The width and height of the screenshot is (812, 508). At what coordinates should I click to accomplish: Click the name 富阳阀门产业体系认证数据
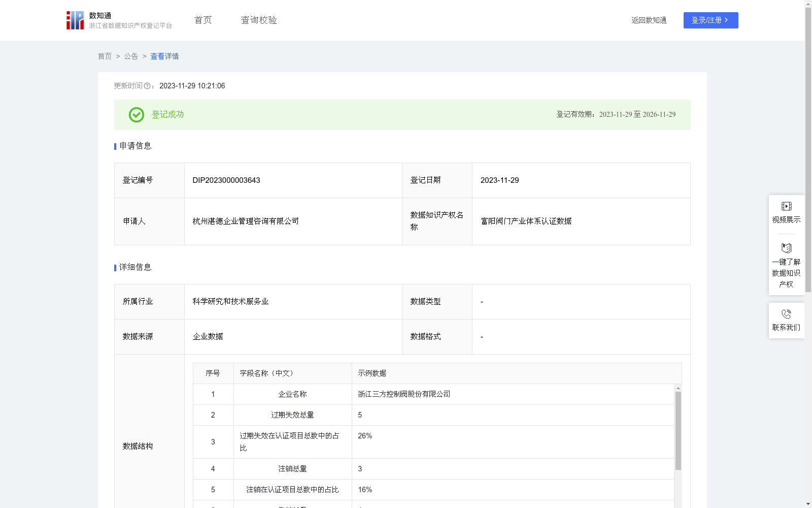[526, 221]
